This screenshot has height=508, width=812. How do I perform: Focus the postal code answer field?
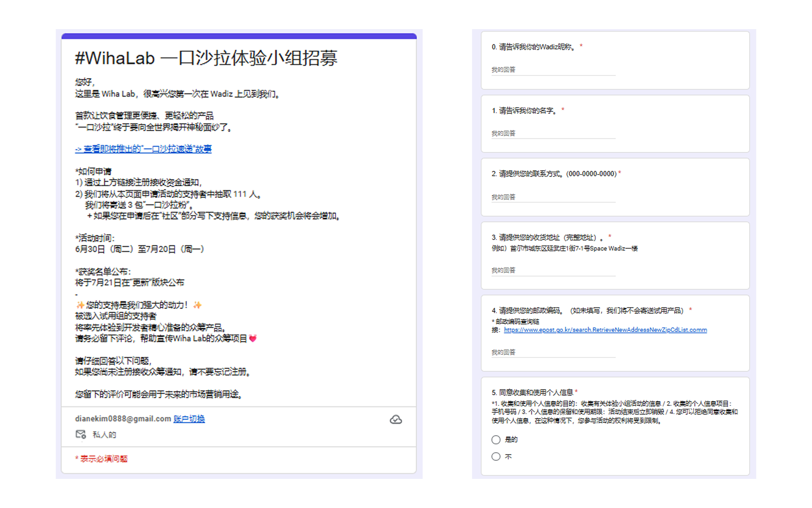pos(553,352)
